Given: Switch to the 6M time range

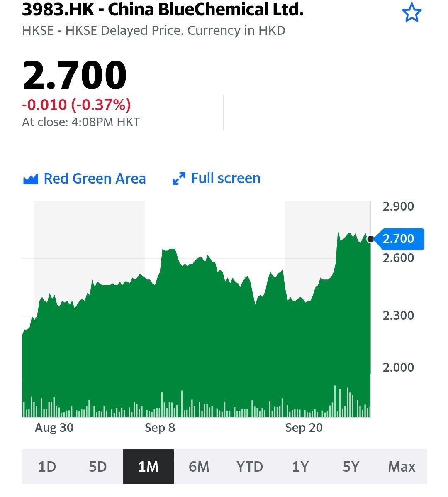Looking at the screenshot, I should (x=199, y=467).
